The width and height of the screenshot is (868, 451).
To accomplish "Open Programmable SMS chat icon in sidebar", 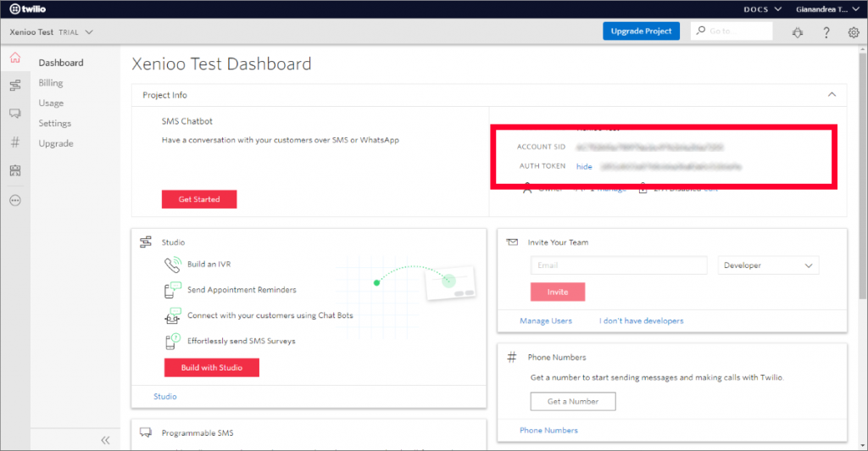I will pyautogui.click(x=14, y=114).
